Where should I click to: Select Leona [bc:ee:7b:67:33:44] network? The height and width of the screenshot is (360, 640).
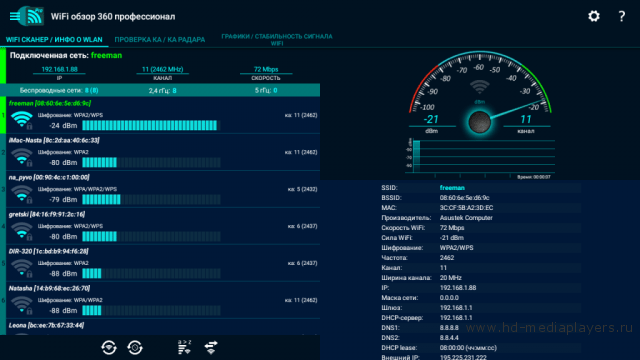[46, 325]
